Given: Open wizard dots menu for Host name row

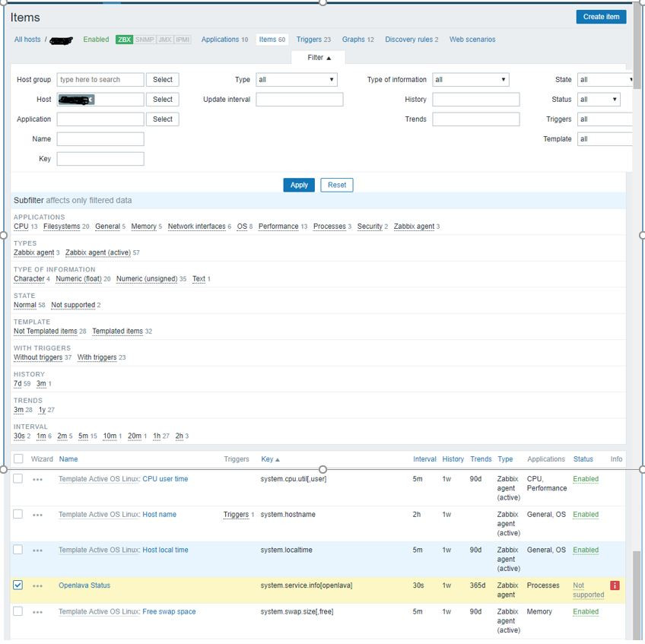Looking at the screenshot, I should (x=37, y=515).
